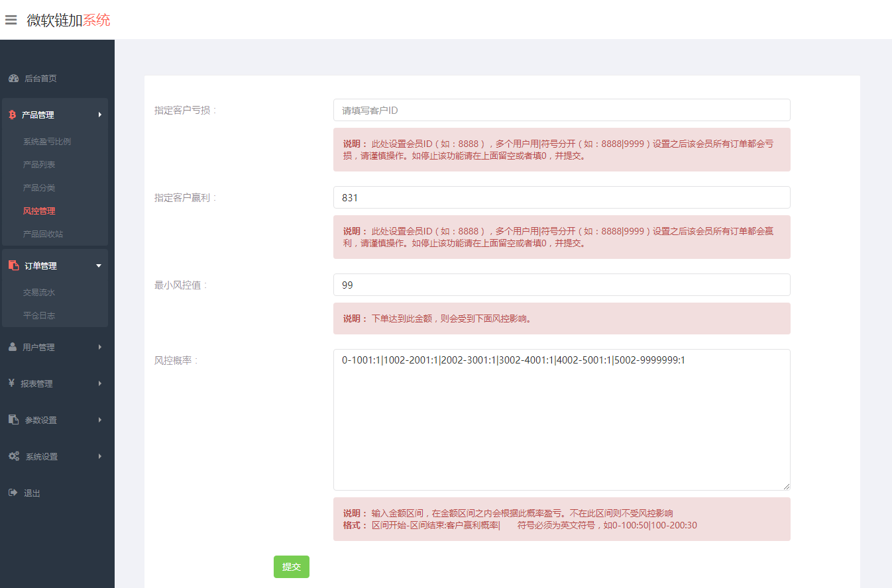892x588 pixels.
Task: Focus the 指定客户亏损 input field
Action: pyautogui.click(x=561, y=110)
